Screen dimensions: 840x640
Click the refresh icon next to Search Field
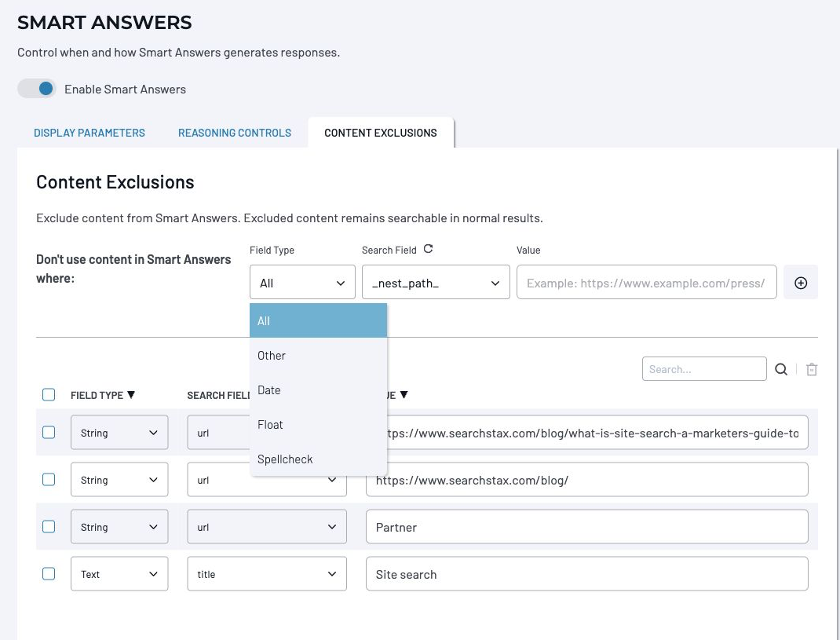(428, 249)
